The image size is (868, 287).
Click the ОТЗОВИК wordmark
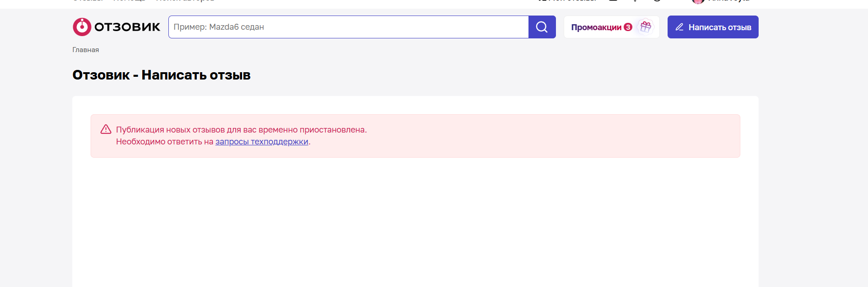point(127,27)
